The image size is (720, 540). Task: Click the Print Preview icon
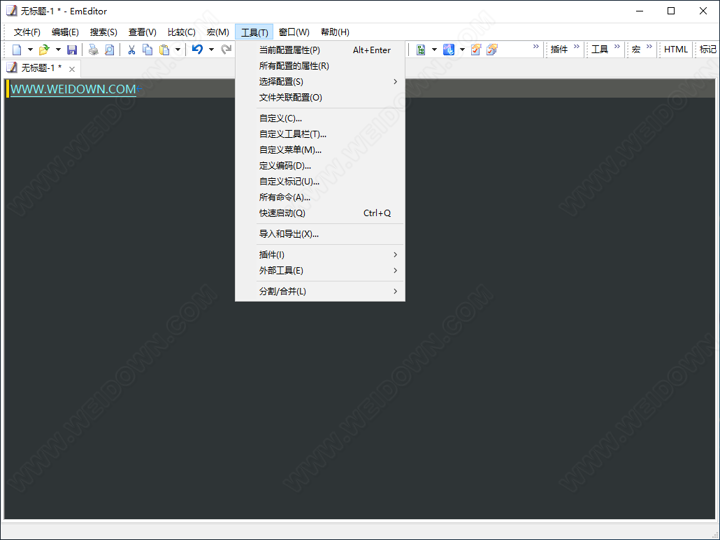coord(109,50)
